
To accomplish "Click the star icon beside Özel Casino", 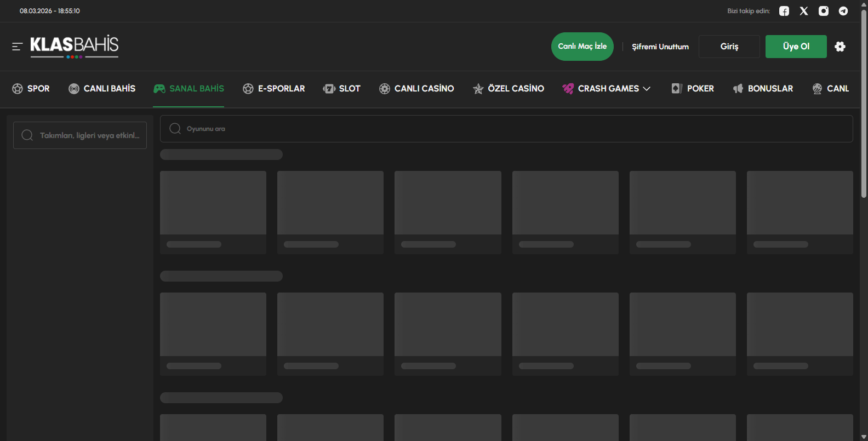I will tap(478, 89).
